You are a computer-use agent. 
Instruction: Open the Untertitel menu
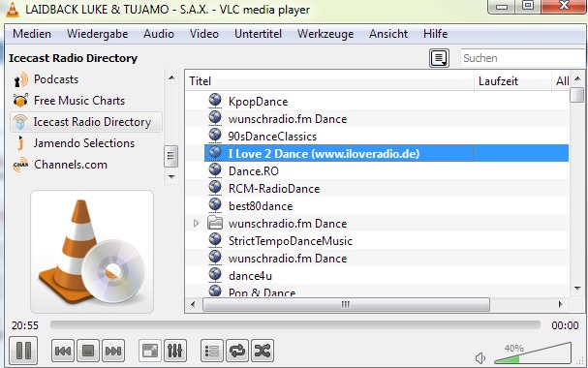[x=258, y=34]
